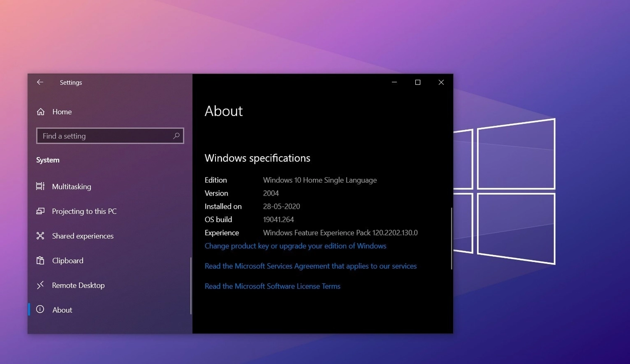Open Clipboard settings via its clipboard icon

pyautogui.click(x=40, y=260)
